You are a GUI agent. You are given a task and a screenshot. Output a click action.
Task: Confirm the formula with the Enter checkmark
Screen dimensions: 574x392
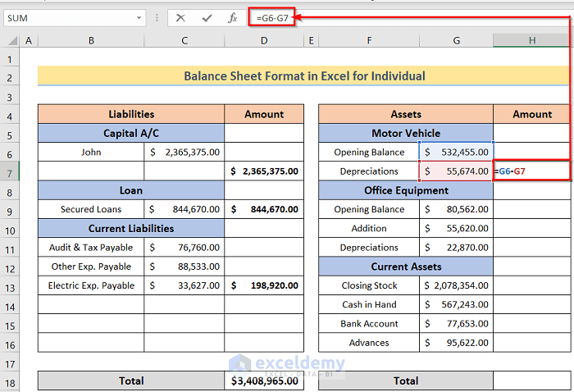coord(207,17)
